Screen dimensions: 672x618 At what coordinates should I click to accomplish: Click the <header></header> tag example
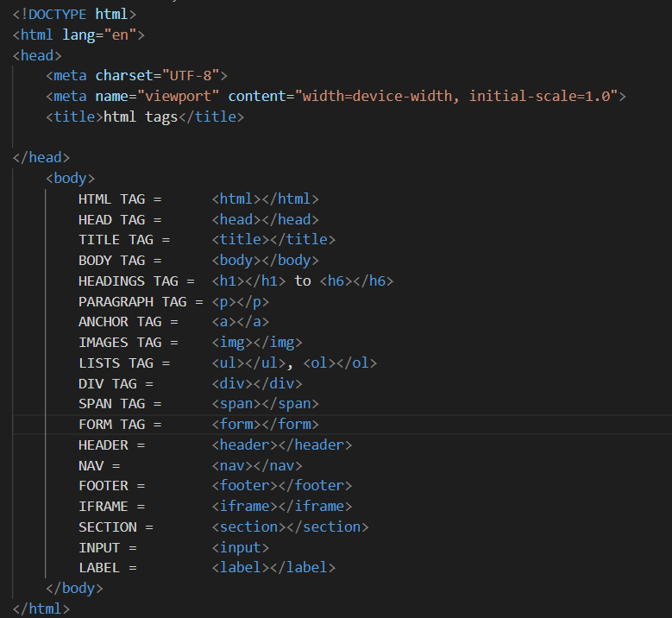[282, 445]
